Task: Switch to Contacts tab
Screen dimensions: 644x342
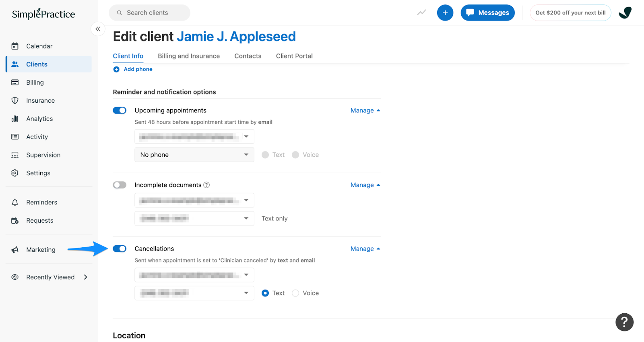Action: [248, 56]
